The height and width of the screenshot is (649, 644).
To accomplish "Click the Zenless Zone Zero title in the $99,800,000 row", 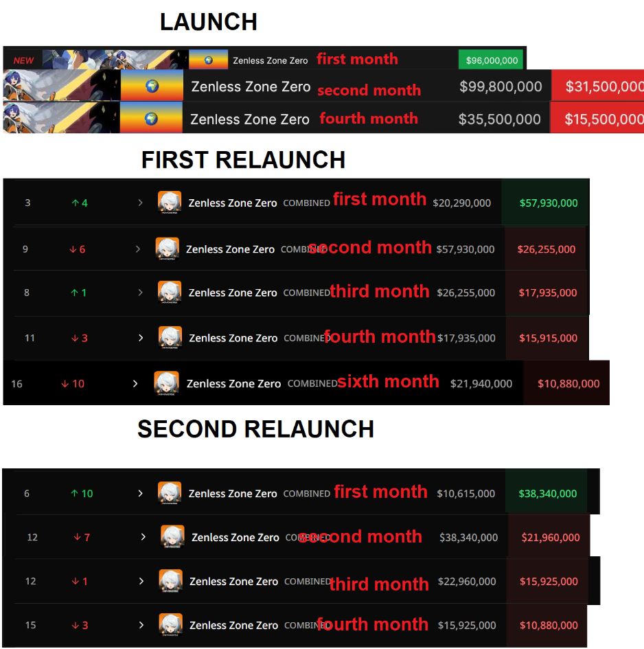I will [x=251, y=87].
